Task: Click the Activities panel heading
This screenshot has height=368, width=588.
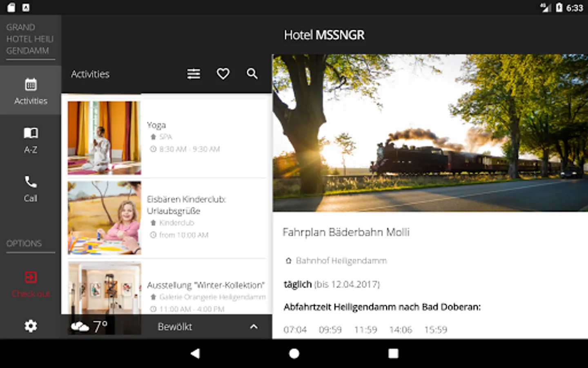Action: click(90, 74)
